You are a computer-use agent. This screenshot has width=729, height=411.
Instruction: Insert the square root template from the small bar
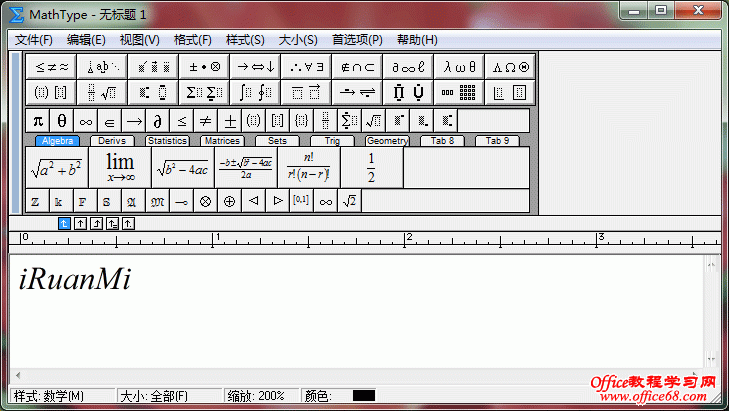pos(373,121)
